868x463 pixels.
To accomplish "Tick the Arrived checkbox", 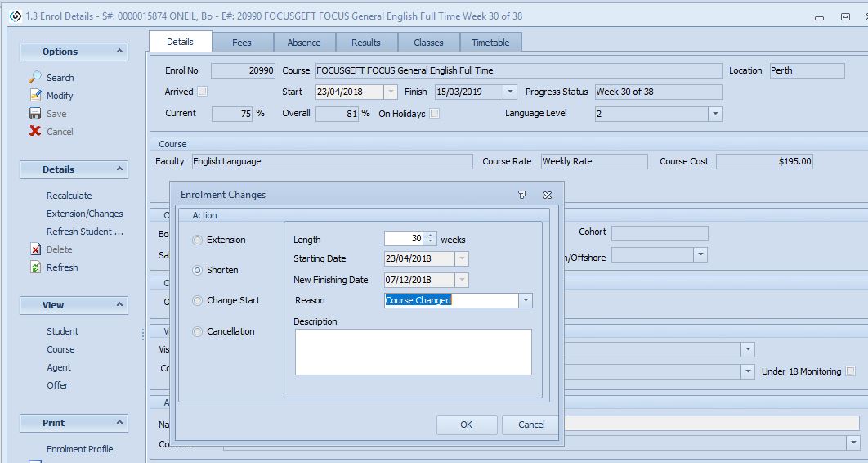I will [203, 92].
